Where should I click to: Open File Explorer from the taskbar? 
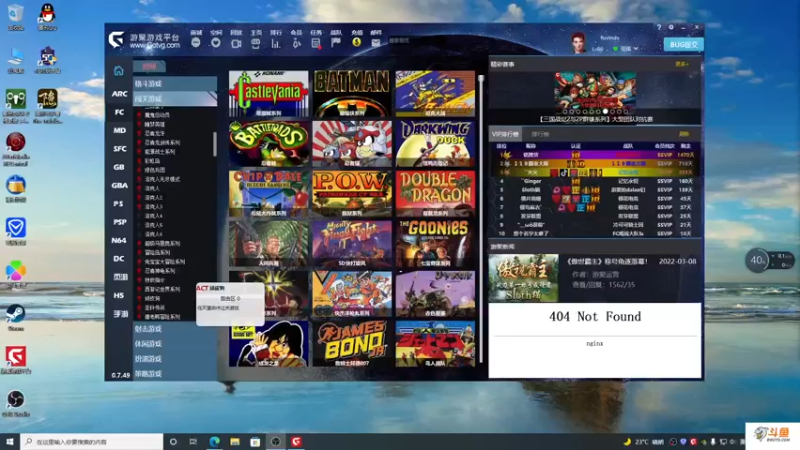pos(235,441)
